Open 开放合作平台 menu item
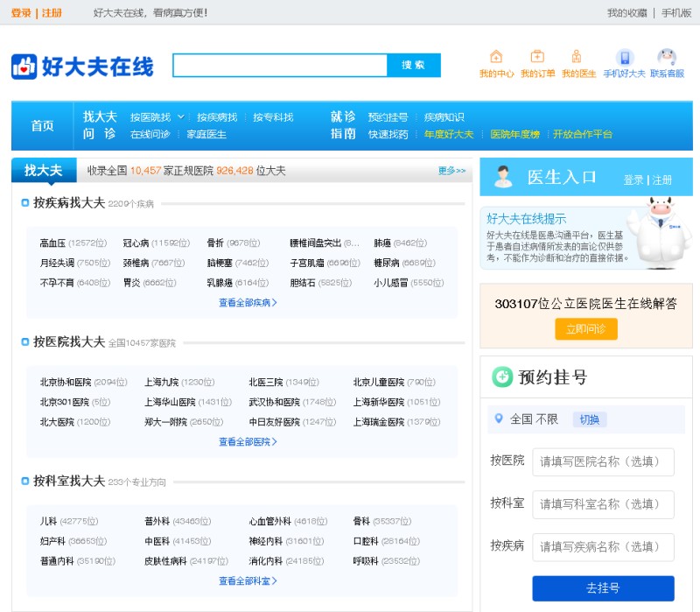The width and height of the screenshot is (700, 612). coord(583,134)
